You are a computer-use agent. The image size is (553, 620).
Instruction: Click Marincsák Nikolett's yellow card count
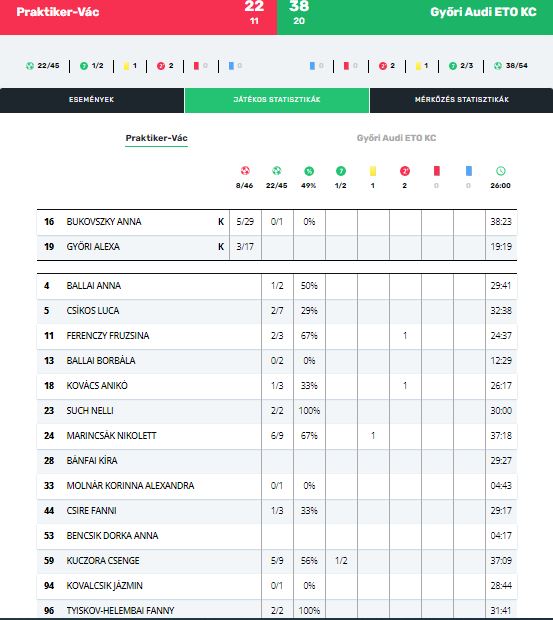point(373,436)
